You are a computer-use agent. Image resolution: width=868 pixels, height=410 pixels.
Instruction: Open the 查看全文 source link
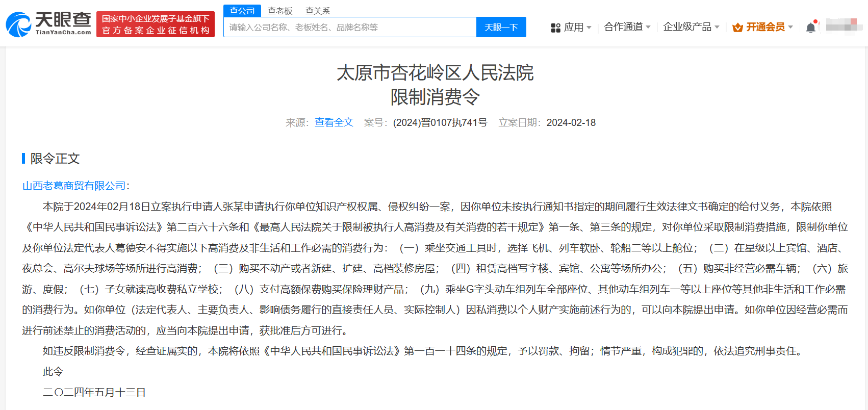pyautogui.click(x=334, y=122)
